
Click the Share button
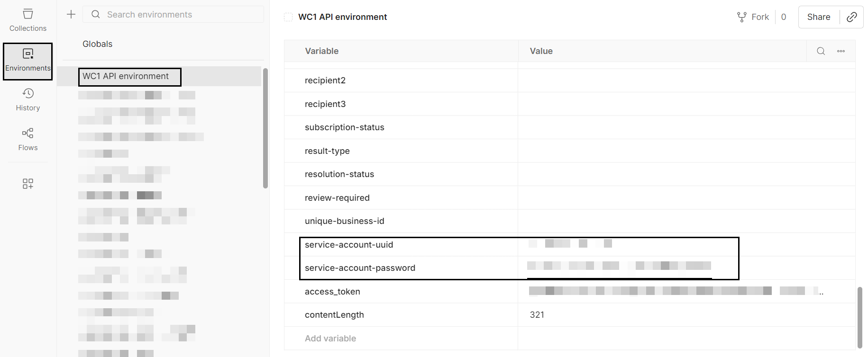coord(818,17)
